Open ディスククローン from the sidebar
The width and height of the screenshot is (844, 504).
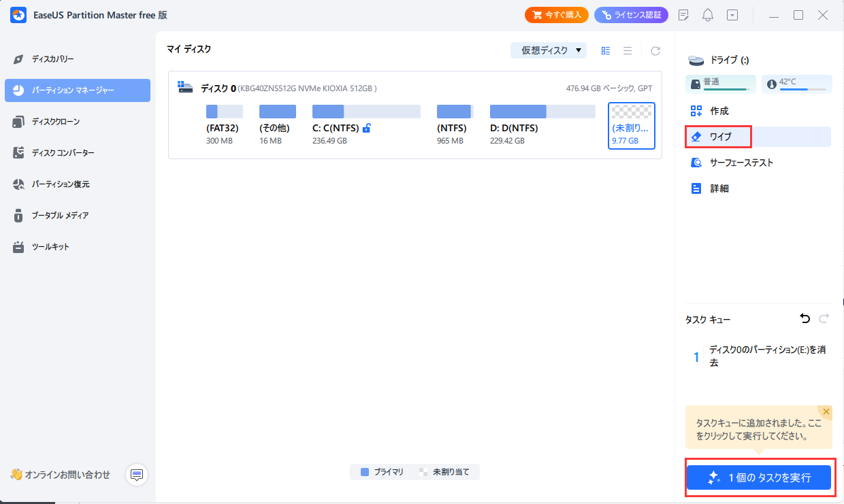point(78,122)
